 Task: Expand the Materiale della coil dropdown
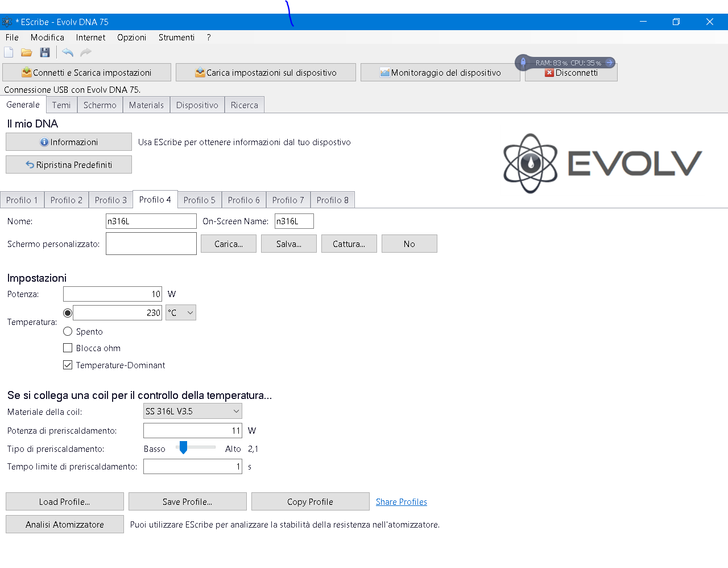193,411
